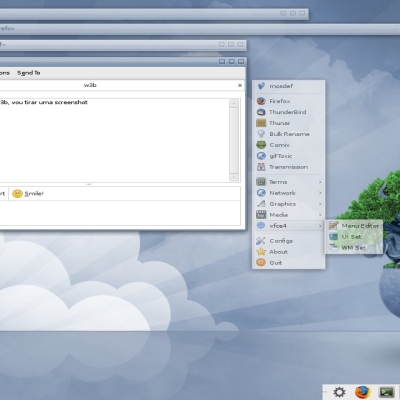
Task: Select WM Set text in submenu
Action: point(354,248)
